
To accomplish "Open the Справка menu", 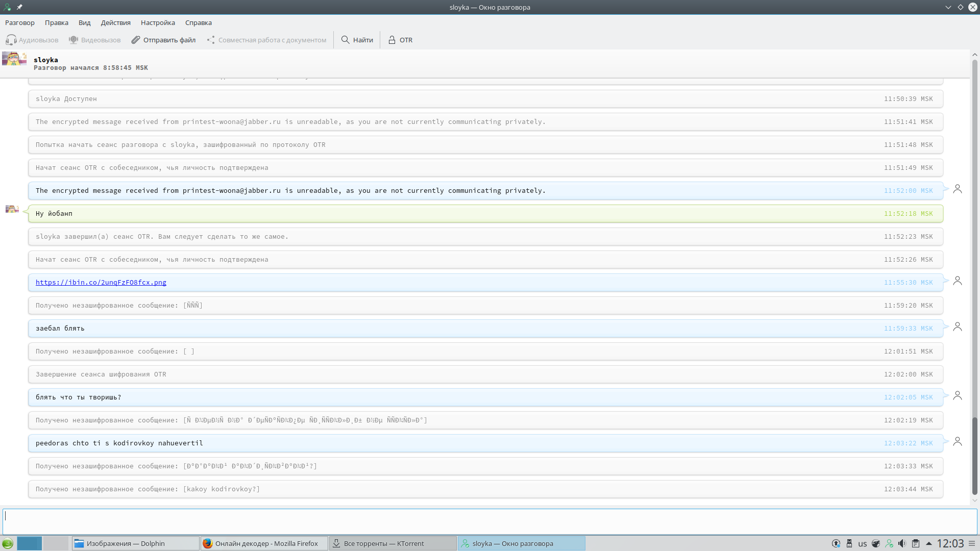I will point(199,22).
